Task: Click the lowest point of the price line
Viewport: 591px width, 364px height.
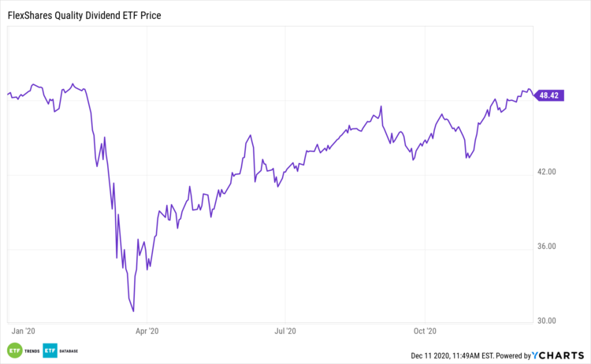Action: [x=133, y=311]
